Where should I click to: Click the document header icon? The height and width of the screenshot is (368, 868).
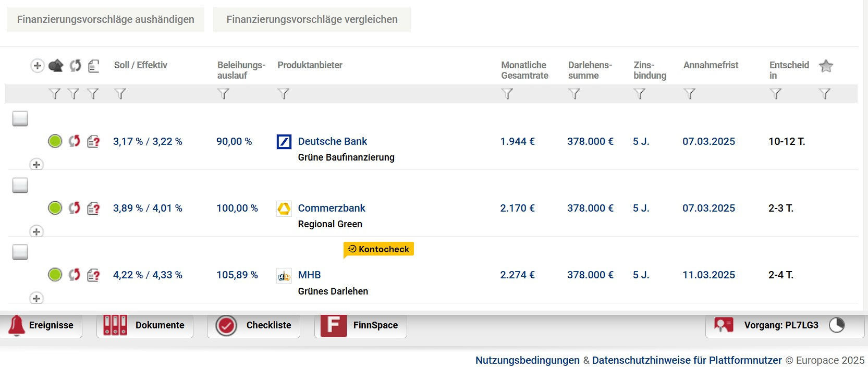[x=94, y=66]
